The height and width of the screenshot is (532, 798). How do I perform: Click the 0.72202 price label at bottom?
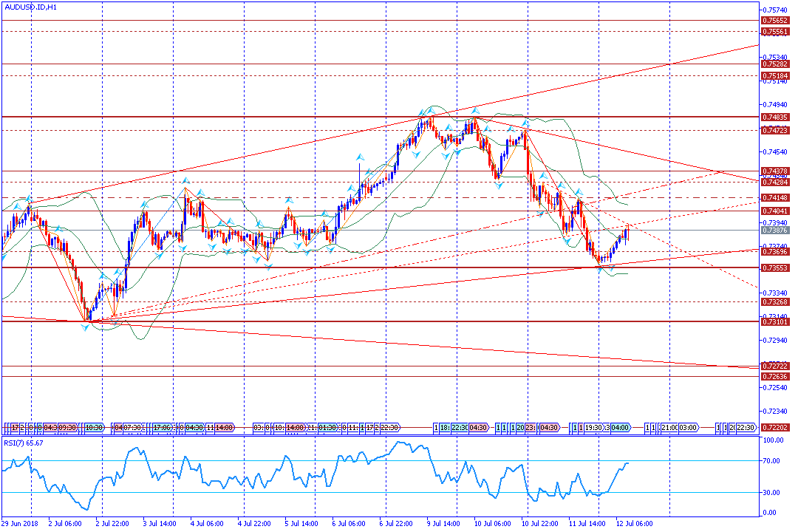775,428
